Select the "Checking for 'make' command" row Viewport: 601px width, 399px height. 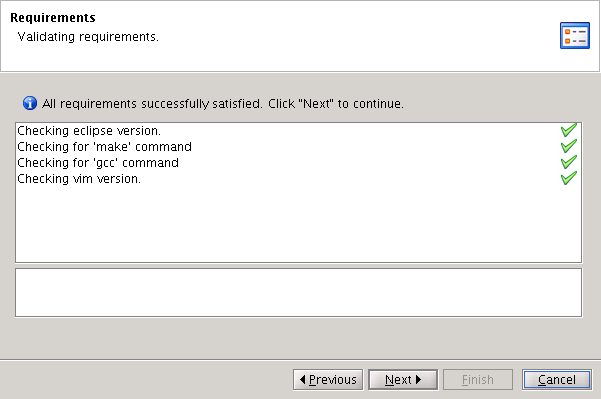click(298, 147)
